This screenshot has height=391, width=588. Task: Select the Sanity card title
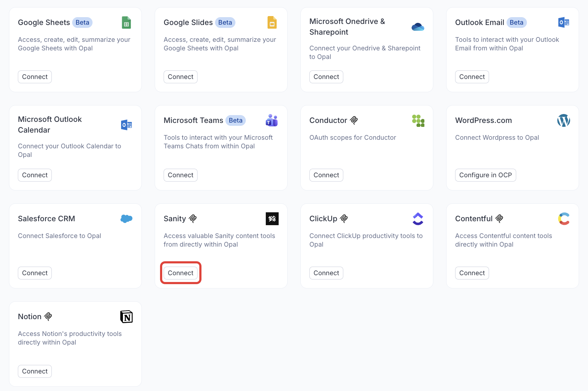tap(175, 219)
